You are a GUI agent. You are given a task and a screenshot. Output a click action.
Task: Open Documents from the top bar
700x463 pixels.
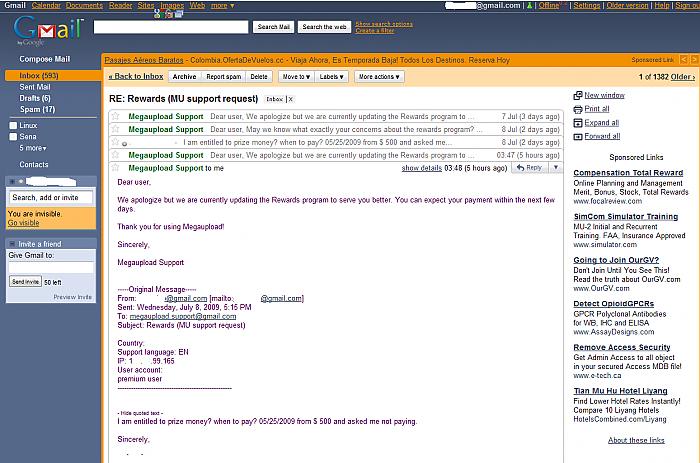[x=84, y=5]
